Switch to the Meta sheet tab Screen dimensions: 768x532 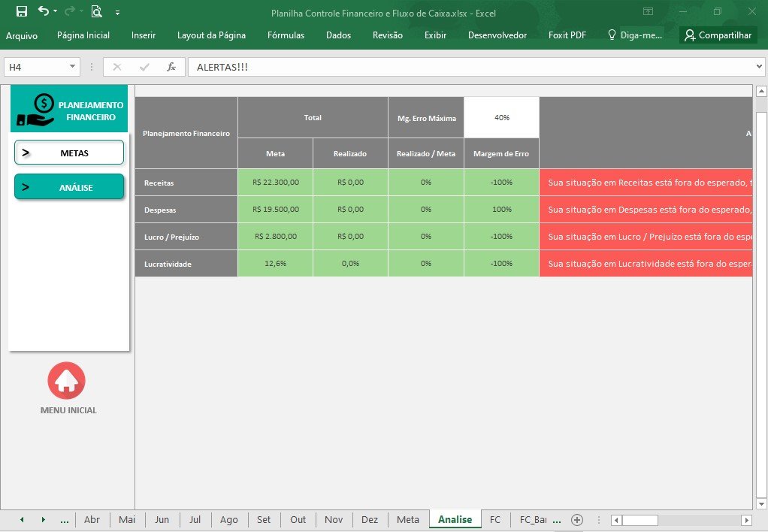click(x=408, y=520)
